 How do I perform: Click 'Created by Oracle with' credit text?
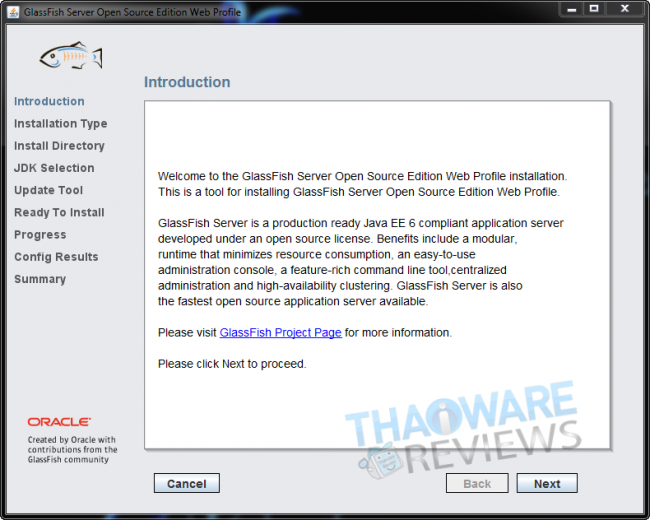(x=72, y=440)
